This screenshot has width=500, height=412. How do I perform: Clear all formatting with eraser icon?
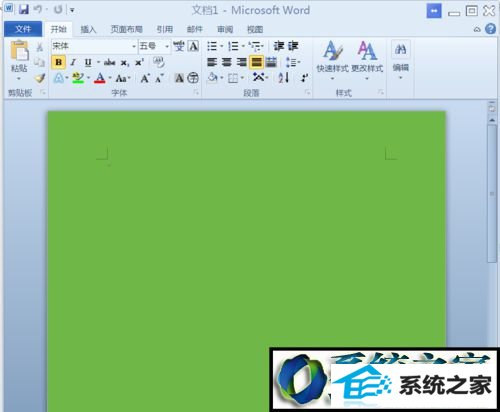[159, 62]
